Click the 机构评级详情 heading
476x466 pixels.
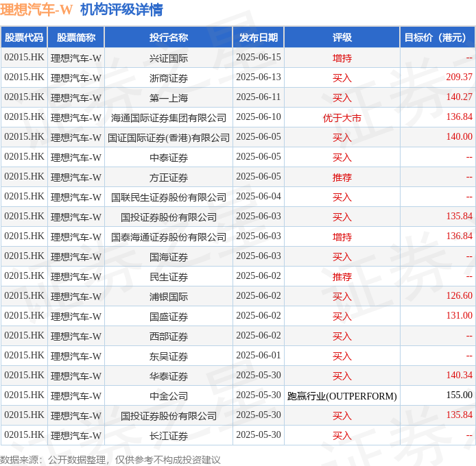coord(121,10)
